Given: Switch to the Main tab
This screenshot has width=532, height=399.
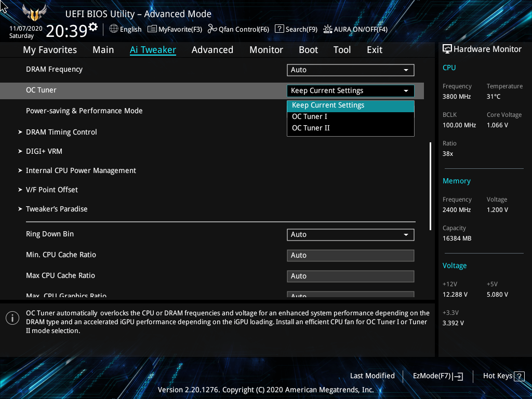Looking at the screenshot, I should (x=103, y=50).
